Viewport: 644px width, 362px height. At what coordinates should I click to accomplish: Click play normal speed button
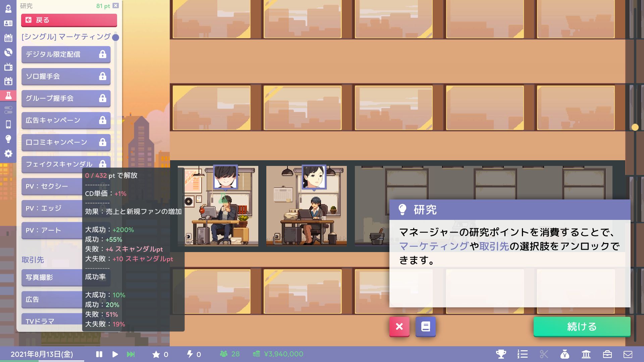click(115, 354)
